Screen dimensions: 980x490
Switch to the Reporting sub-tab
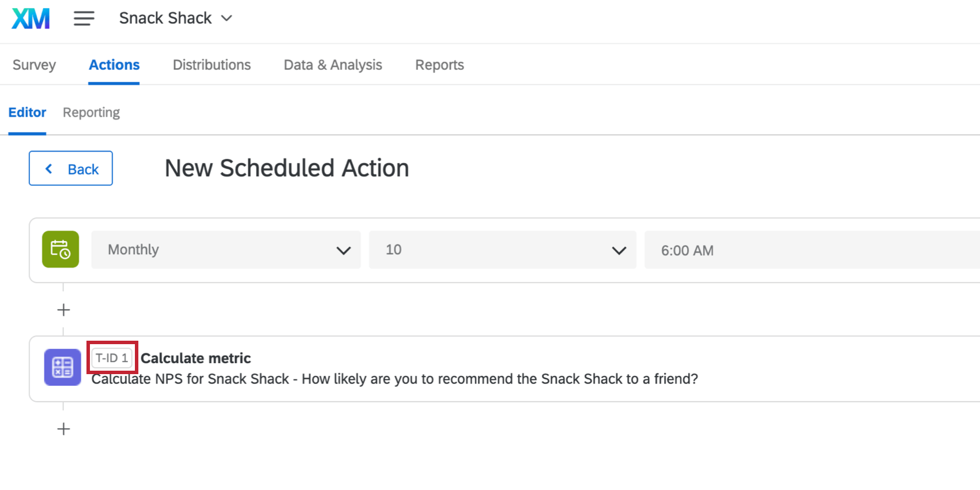click(x=91, y=112)
